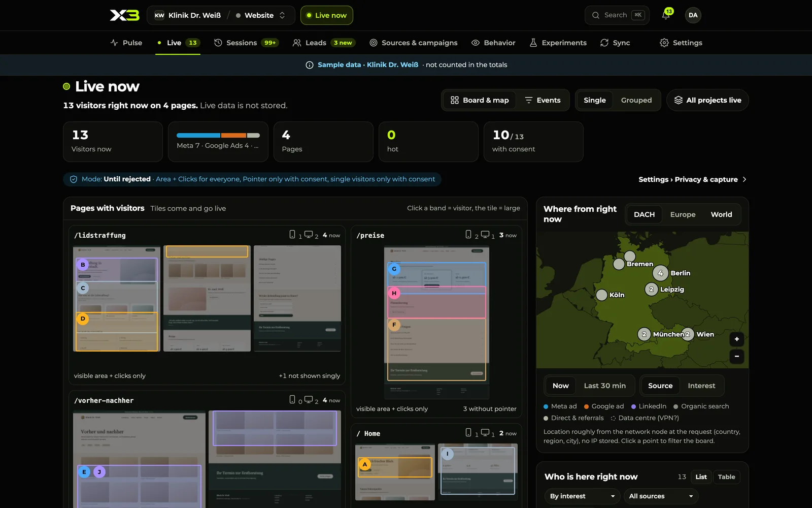The image size is (812, 508).
Task: Click visitor marker J on /vorher-nachher
Action: pyautogui.click(x=99, y=472)
